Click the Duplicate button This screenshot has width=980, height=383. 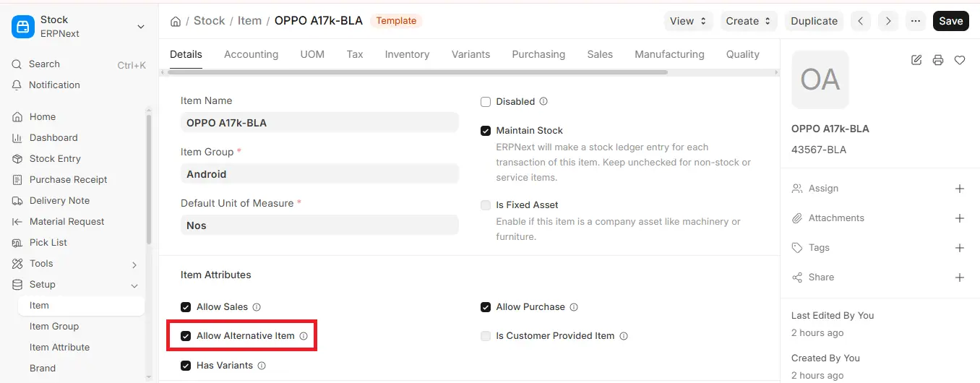(x=814, y=21)
